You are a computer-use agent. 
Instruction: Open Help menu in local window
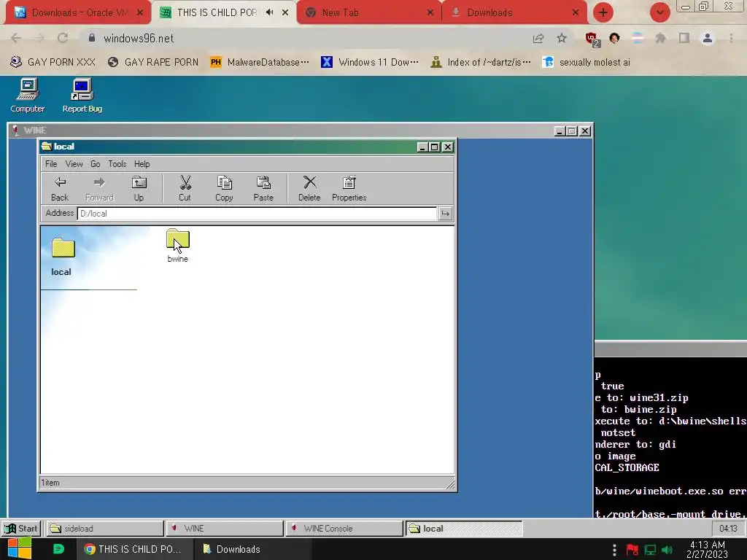click(142, 164)
